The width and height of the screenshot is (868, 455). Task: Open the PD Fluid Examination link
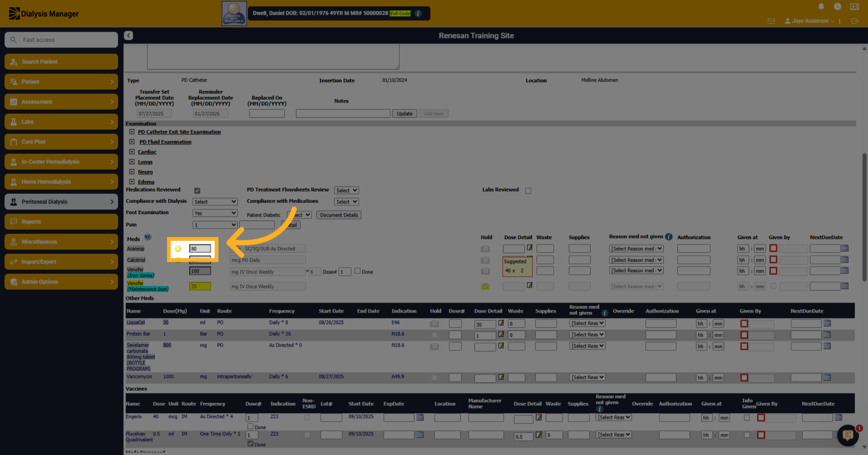(x=165, y=142)
